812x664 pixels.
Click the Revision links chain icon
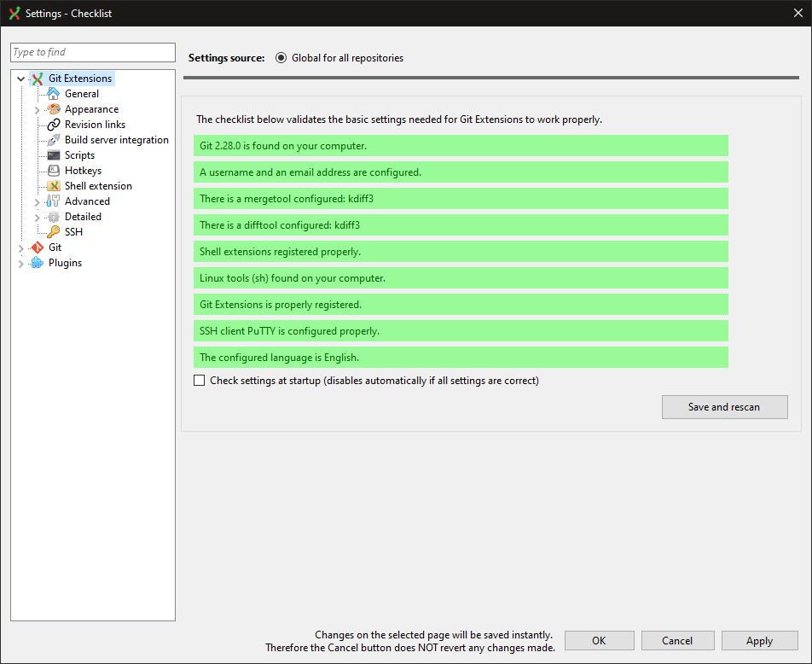click(x=54, y=125)
